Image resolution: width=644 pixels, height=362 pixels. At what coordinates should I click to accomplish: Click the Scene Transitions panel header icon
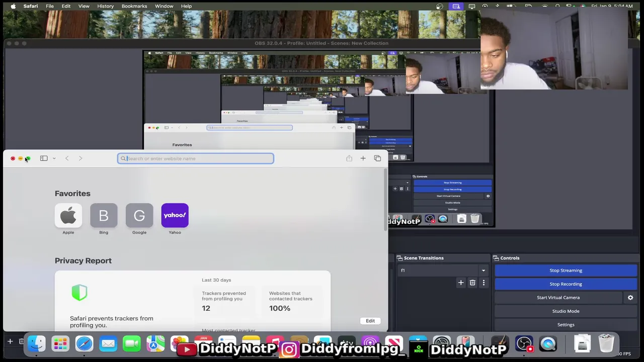point(399,258)
